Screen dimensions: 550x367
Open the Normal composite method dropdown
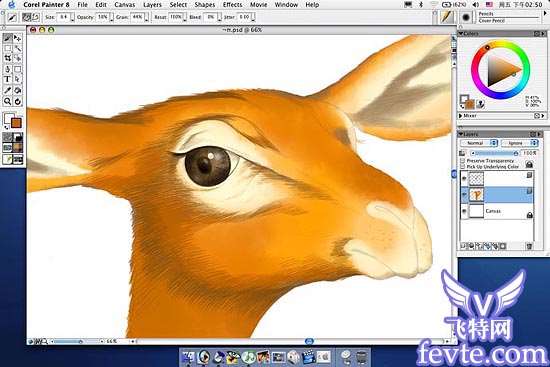[479, 143]
